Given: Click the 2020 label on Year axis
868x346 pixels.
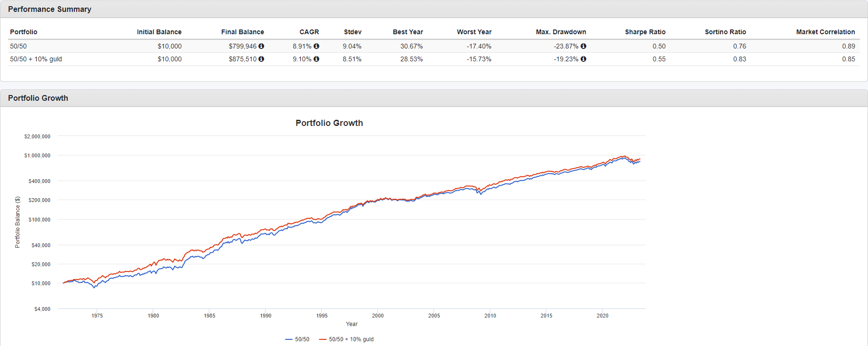Looking at the screenshot, I should coord(602,316).
